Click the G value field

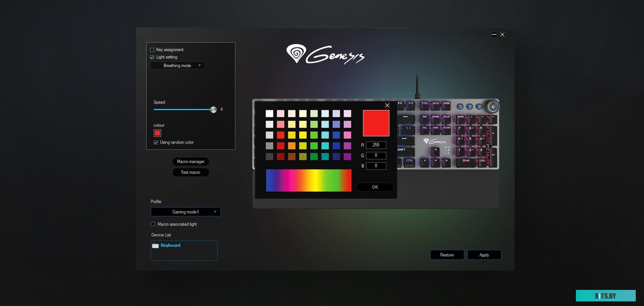coord(376,155)
